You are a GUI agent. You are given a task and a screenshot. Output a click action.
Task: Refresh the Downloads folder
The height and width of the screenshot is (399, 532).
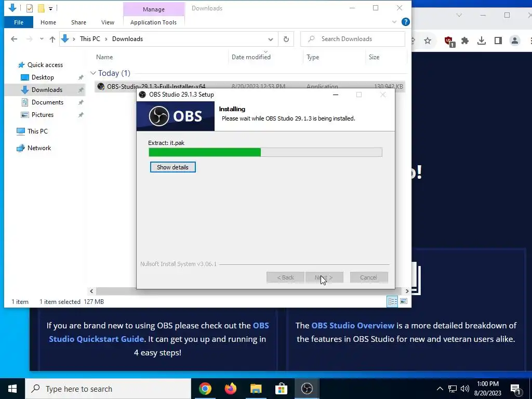(x=286, y=39)
